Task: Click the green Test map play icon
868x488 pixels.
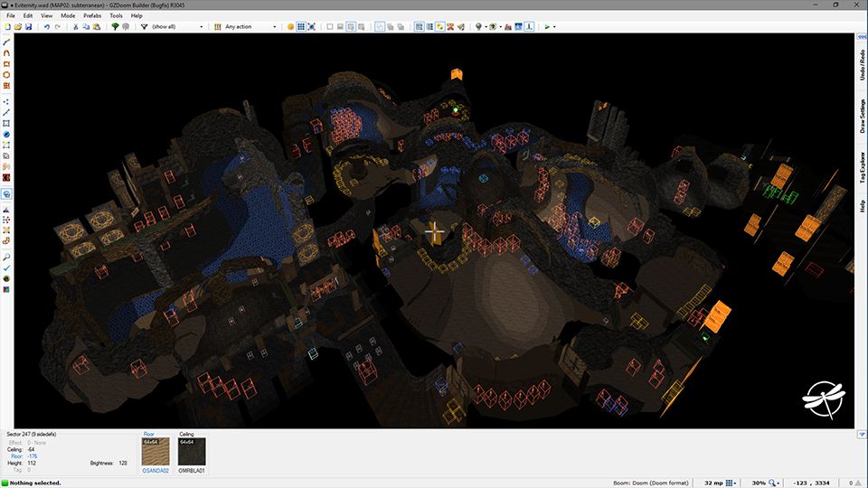Action: [547, 27]
